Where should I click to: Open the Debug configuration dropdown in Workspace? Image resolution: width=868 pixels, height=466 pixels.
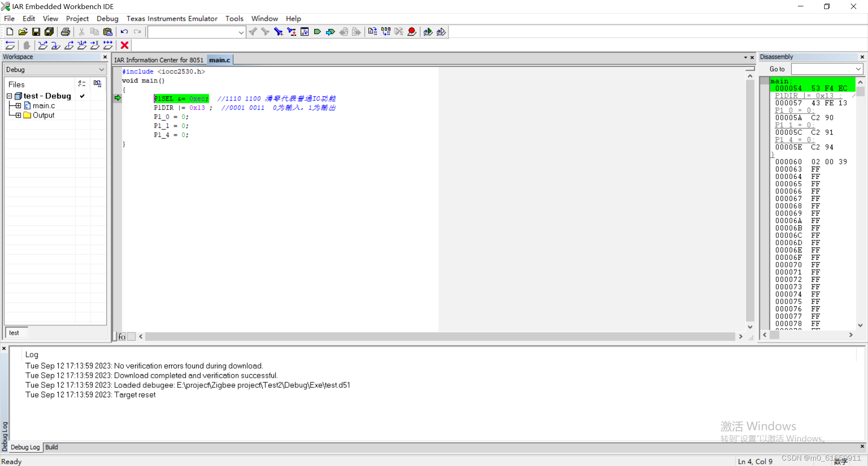coord(101,70)
